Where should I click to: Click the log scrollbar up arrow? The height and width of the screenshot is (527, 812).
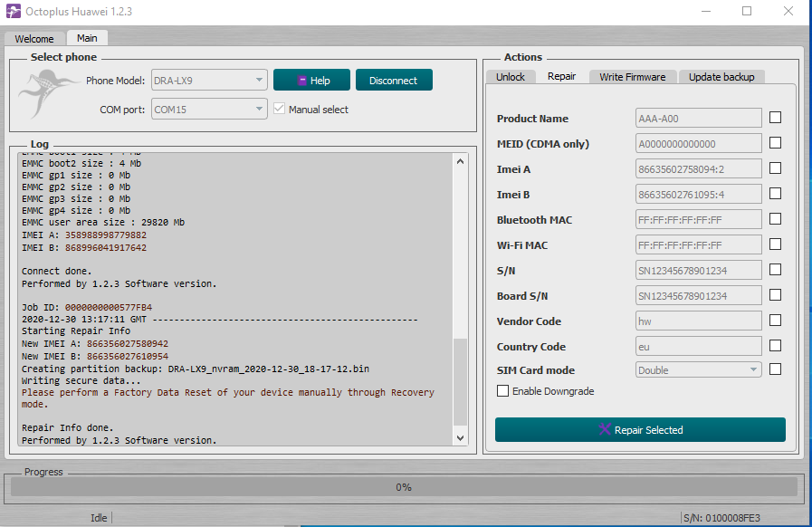[461, 162]
